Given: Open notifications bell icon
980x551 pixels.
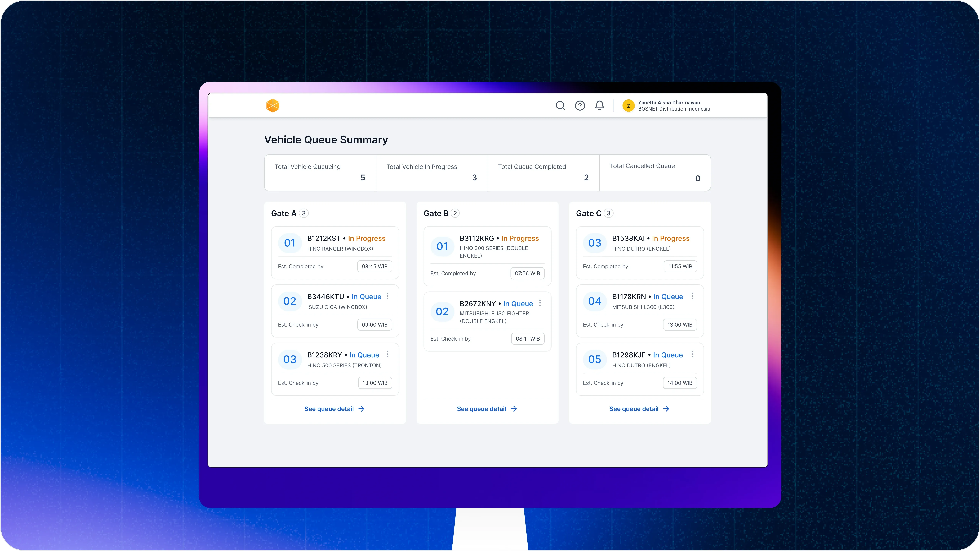Looking at the screenshot, I should [599, 105].
